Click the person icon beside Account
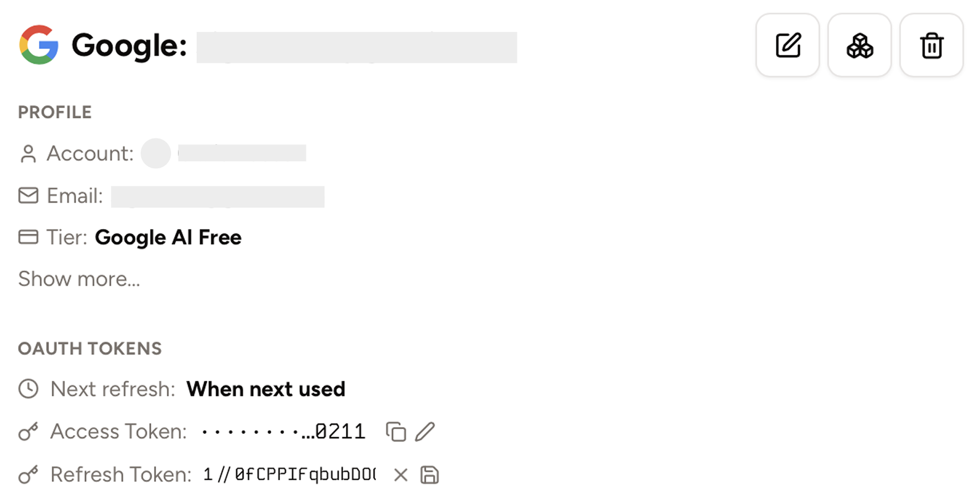Screen dimensions: 980x500 (28, 153)
